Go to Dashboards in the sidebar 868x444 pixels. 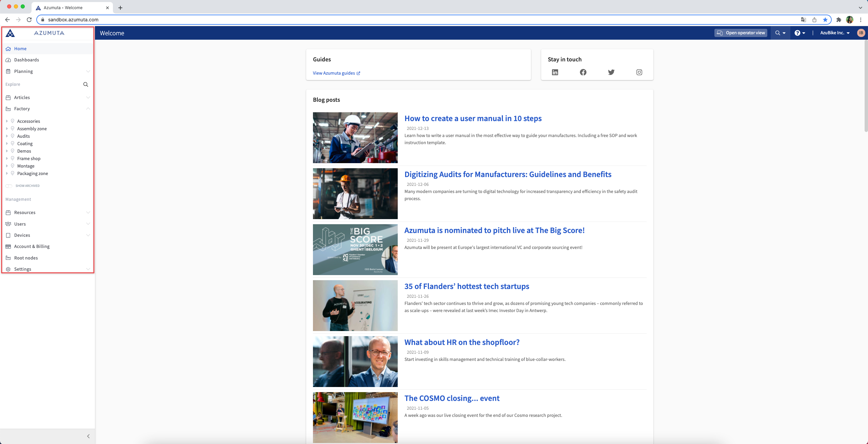pyautogui.click(x=26, y=60)
